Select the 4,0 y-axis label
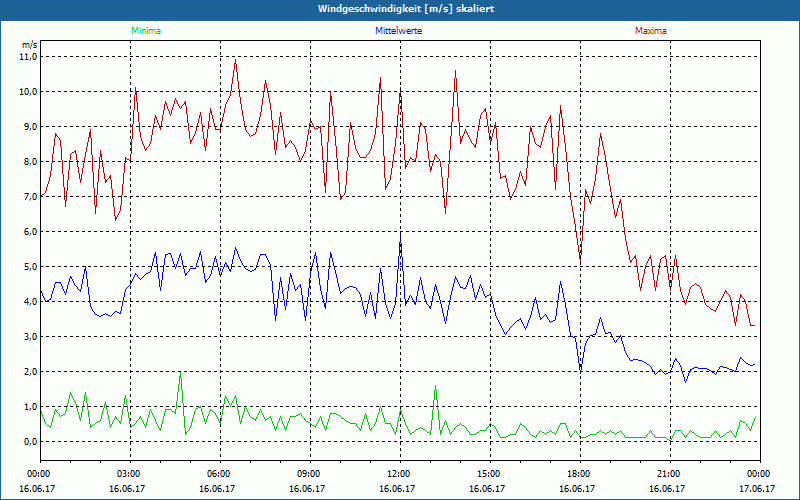The image size is (800, 500). point(31,302)
